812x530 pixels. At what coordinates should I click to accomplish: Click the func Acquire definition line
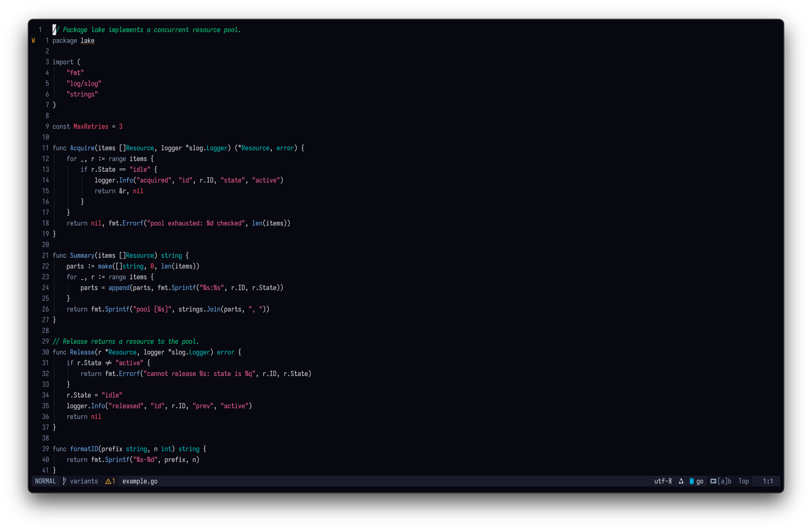[x=82, y=148]
